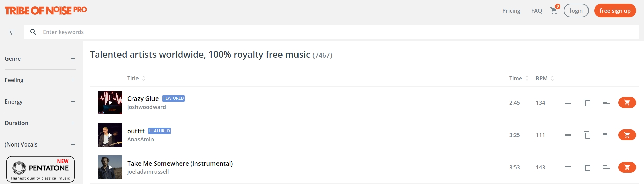The image size is (644, 184).
Task: Play the Crazy Glue track thumbnail
Action: click(110, 103)
